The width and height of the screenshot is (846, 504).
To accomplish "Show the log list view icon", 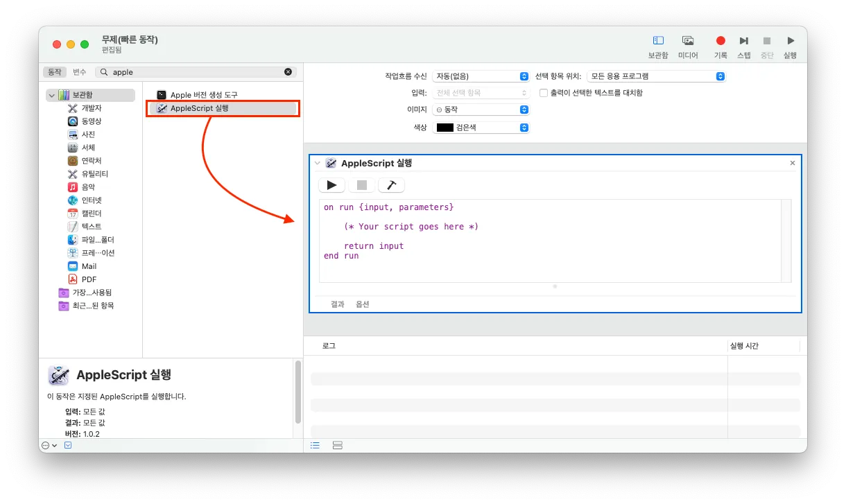I will click(x=315, y=445).
